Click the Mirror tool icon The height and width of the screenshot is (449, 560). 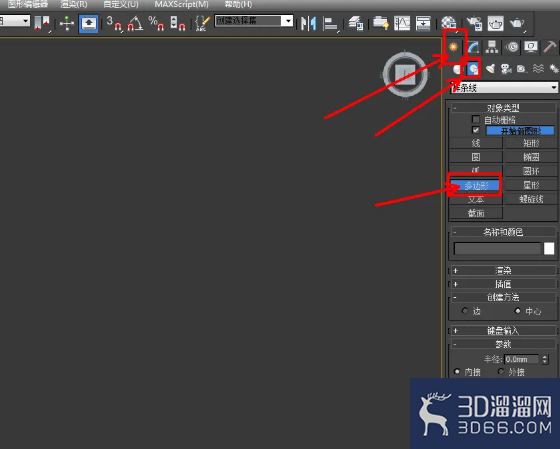309,24
